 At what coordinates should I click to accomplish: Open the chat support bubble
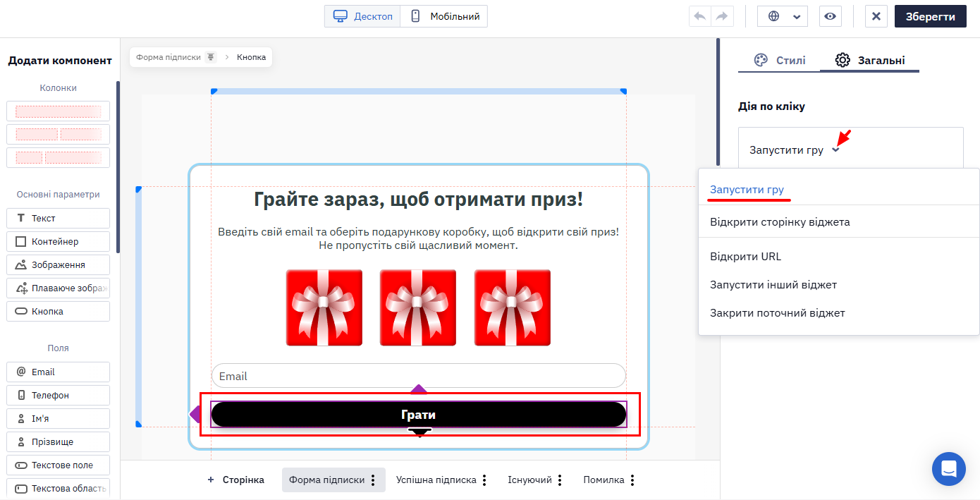948,469
